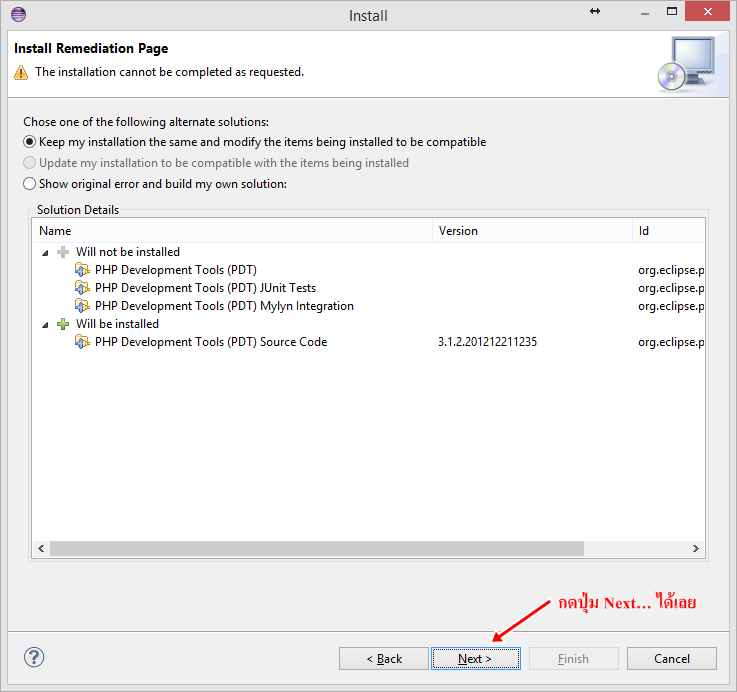Click the feature icon of PDT Source Code
This screenshot has height=692, width=737.
(82, 342)
